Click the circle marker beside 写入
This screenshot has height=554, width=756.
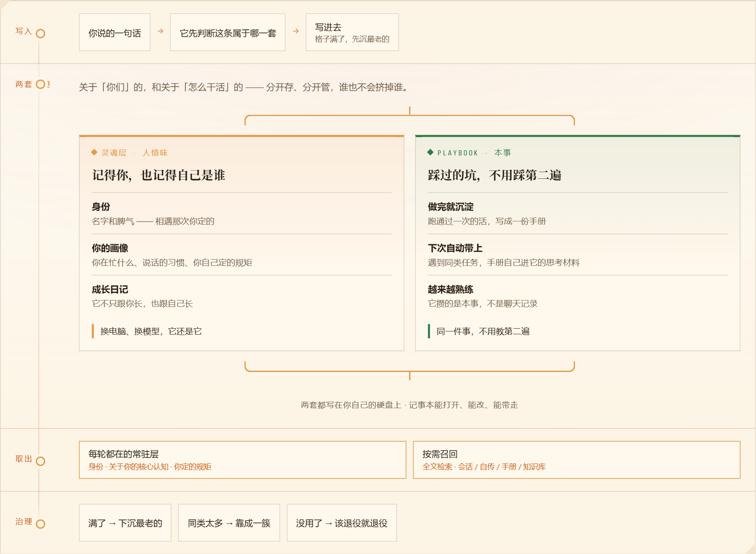(40, 34)
